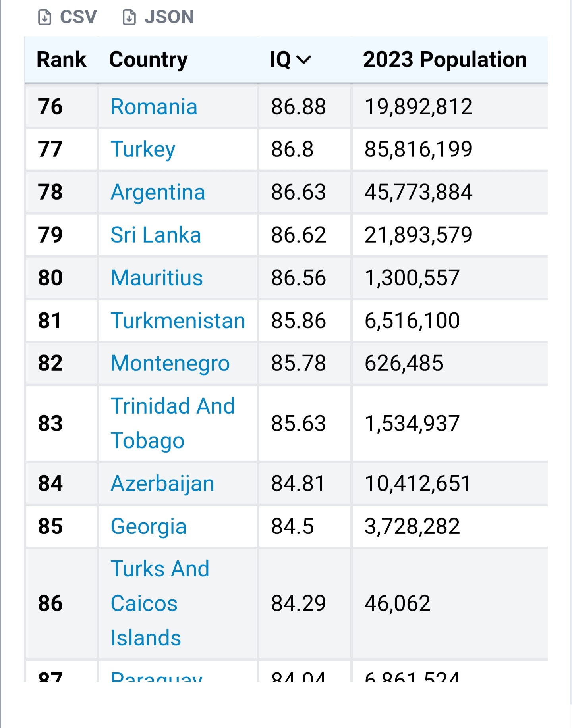Open the Romania country link

coord(154,107)
